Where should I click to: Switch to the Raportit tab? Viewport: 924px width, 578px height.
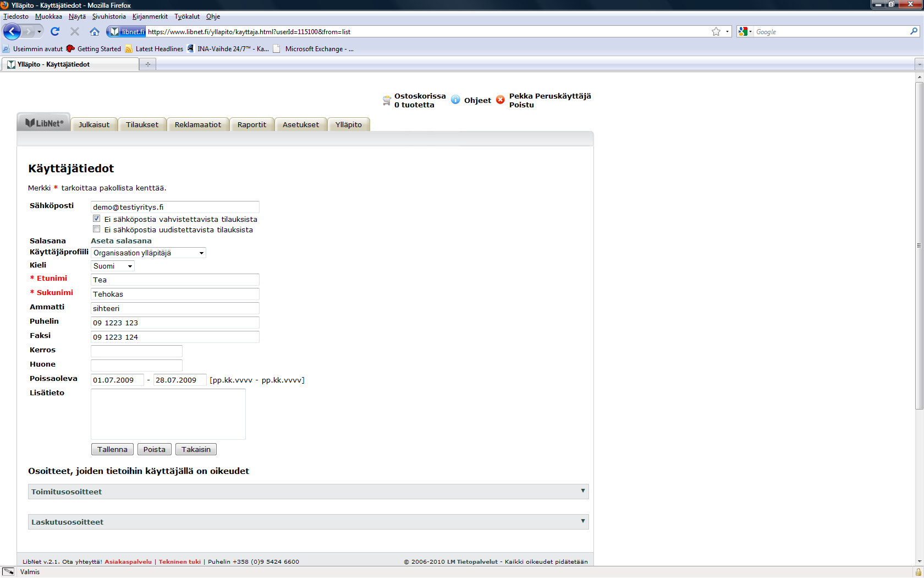click(x=252, y=124)
